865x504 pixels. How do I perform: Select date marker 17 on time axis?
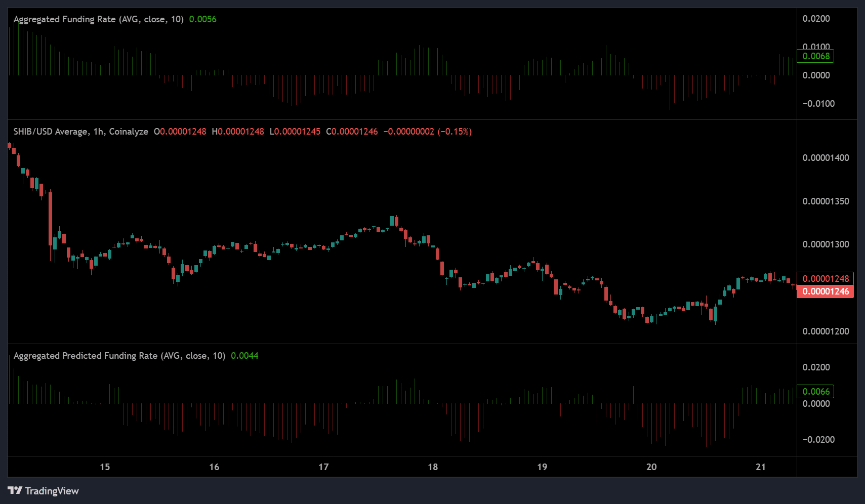(323, 467)
